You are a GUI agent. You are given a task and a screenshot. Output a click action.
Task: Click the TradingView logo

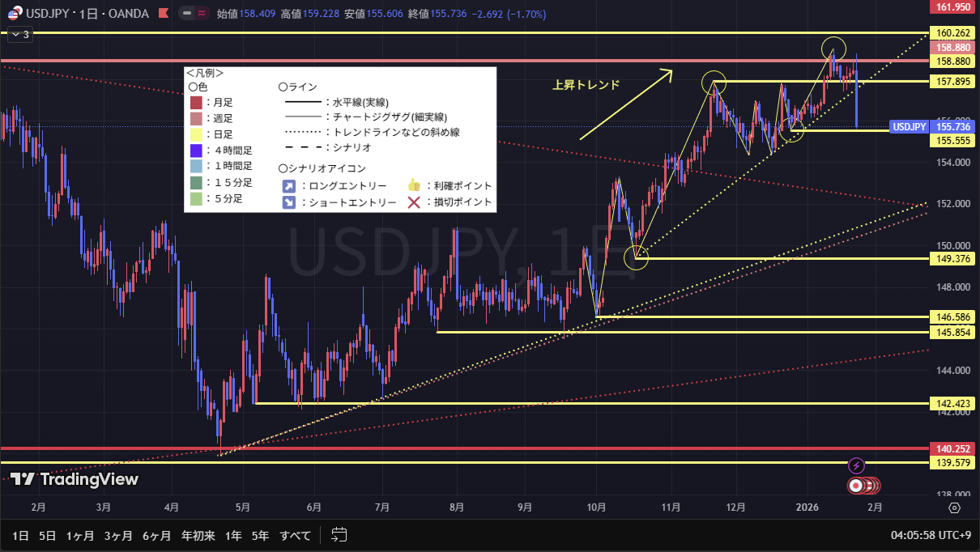tap(75, 479)
